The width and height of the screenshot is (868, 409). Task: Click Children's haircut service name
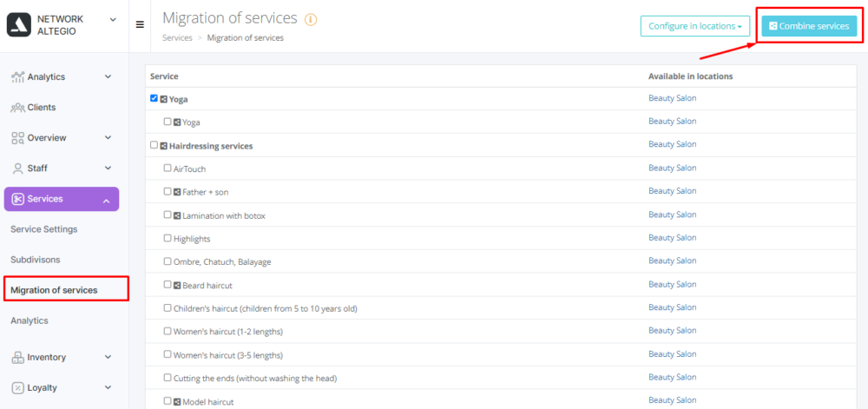pos(265,309)
